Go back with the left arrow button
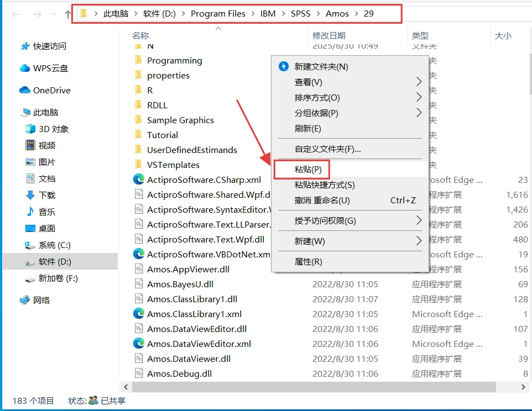 (x=16, y=14)
